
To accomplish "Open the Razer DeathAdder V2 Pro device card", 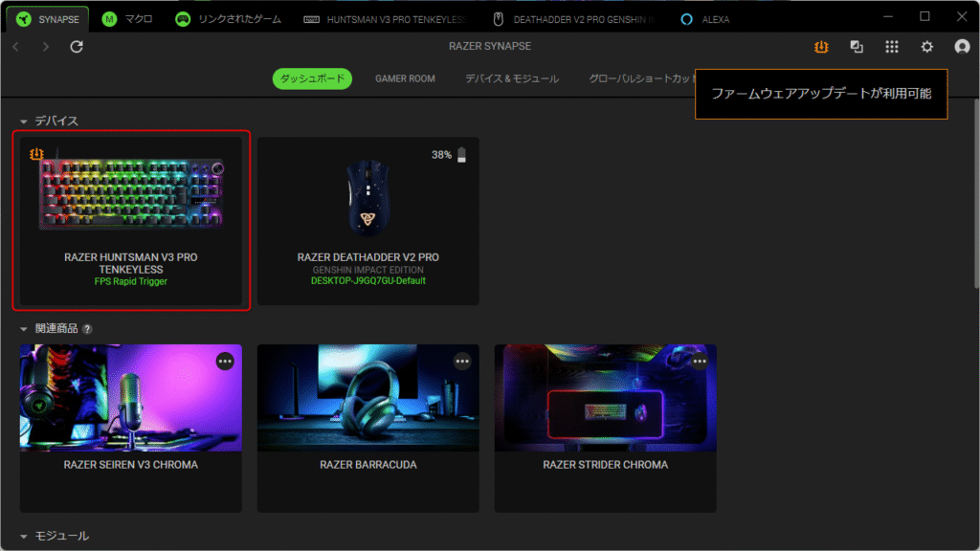I will click(x=368, y=220).
